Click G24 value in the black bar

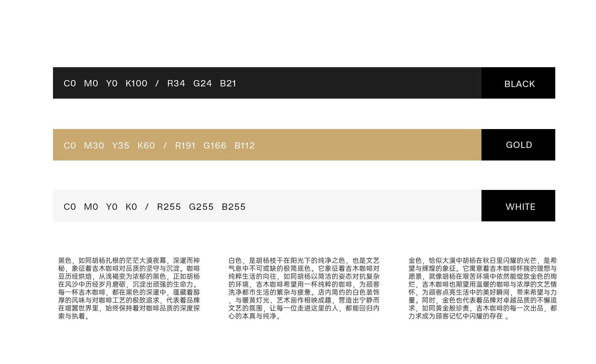[202, 83]
